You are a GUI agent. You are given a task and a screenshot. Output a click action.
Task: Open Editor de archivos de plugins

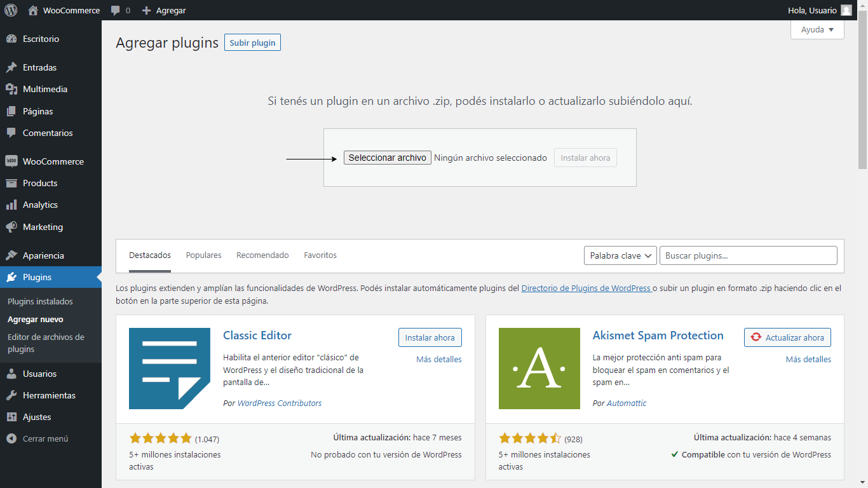pyautogui.click(x=46, y=343)
